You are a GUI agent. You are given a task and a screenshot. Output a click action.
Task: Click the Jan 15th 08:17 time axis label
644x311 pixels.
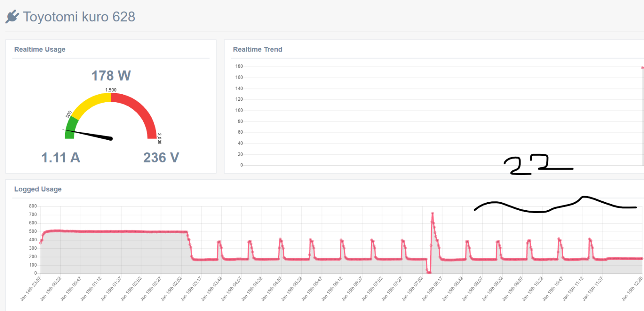point(432,289)
